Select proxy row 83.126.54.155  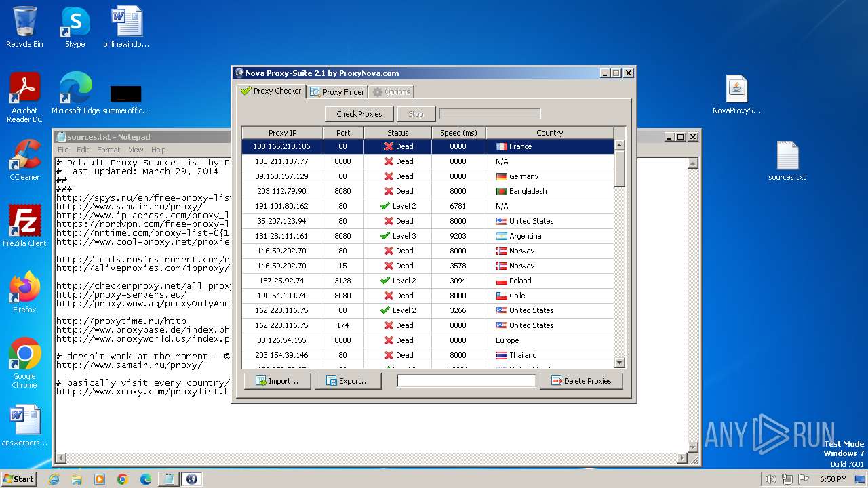[x=428, y=340]
